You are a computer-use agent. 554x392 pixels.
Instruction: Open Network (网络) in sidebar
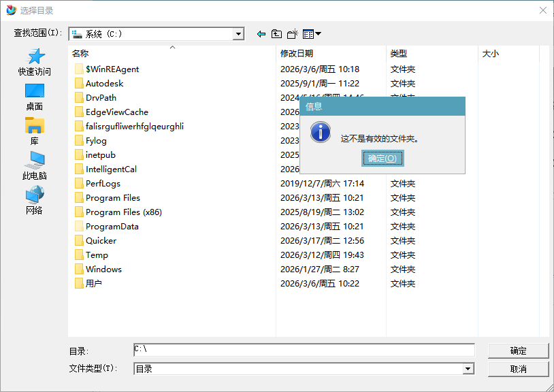tap(34, 201)
